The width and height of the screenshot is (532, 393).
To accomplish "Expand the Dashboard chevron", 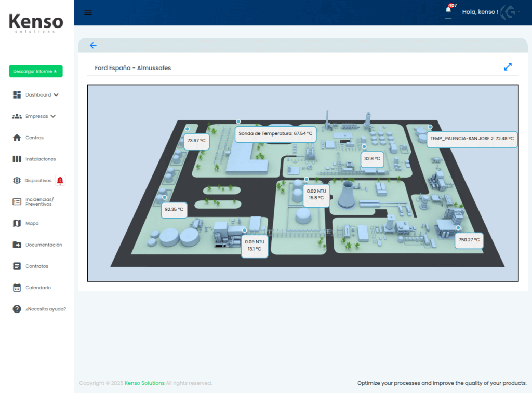I will pyautogui.click(x=56, y=95).
